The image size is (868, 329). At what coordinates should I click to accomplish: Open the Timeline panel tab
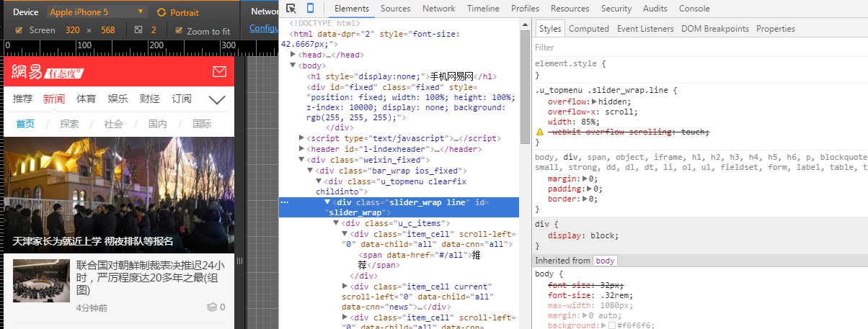coord(483,9)
